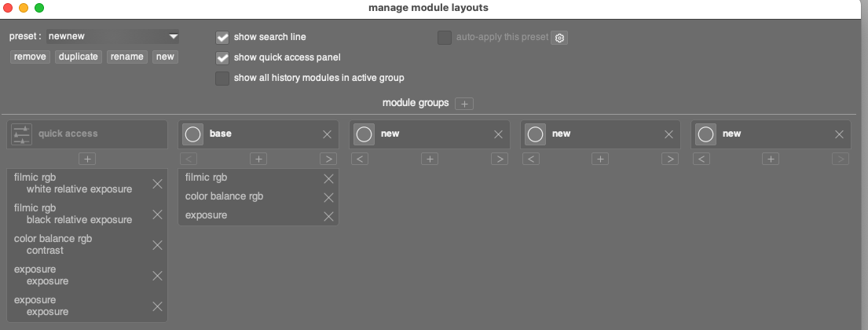Select exposure module in base group
This screenshot has height=330, width=868.
point(207,215)
